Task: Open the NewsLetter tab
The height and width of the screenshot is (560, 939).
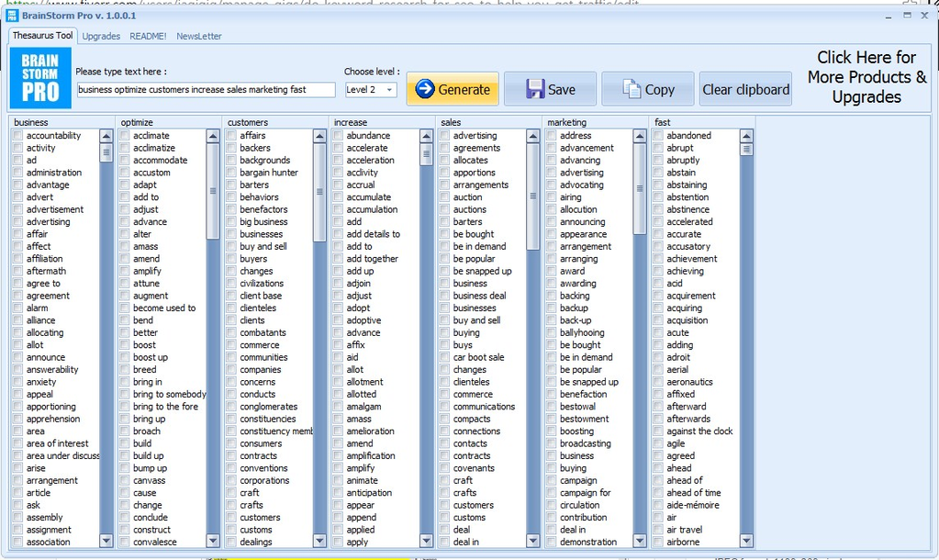Action: tap(199, 36)
